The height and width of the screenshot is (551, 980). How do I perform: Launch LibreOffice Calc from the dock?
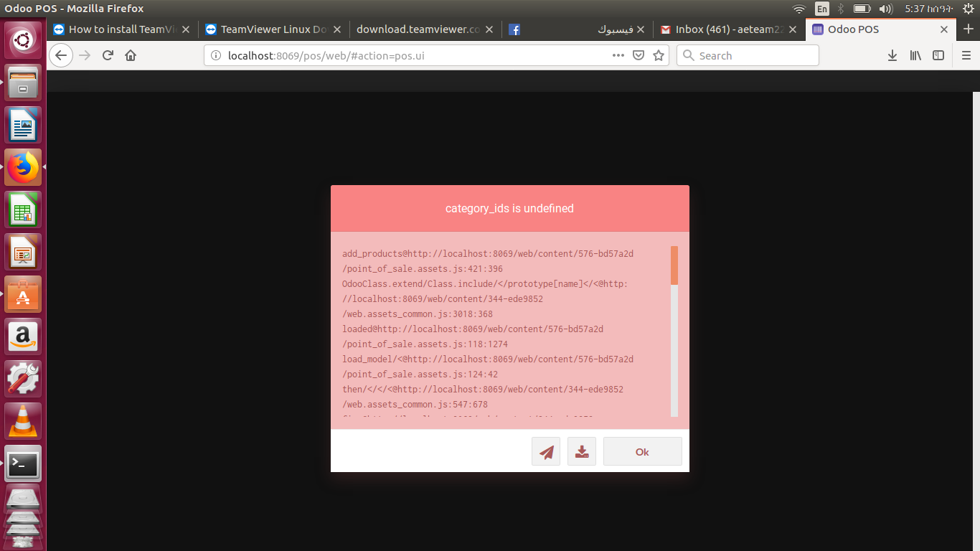pos(23,209)
